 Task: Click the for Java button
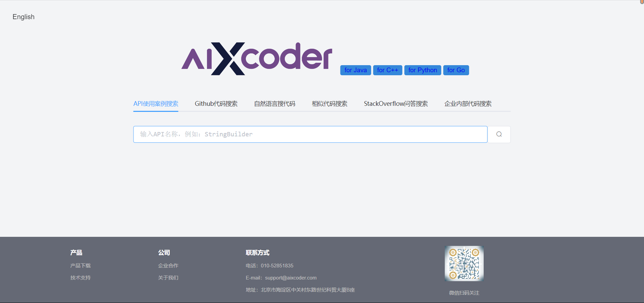[356, 70]
